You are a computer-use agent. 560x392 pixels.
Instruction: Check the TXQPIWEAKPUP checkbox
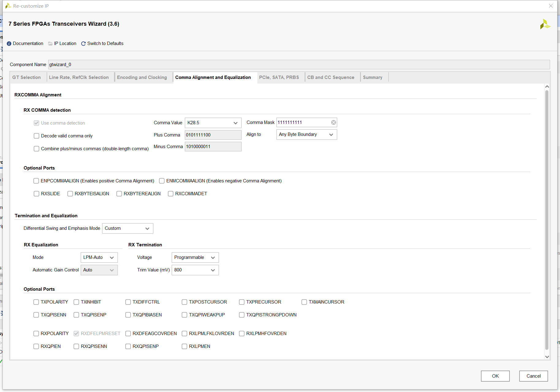point(184,315)
